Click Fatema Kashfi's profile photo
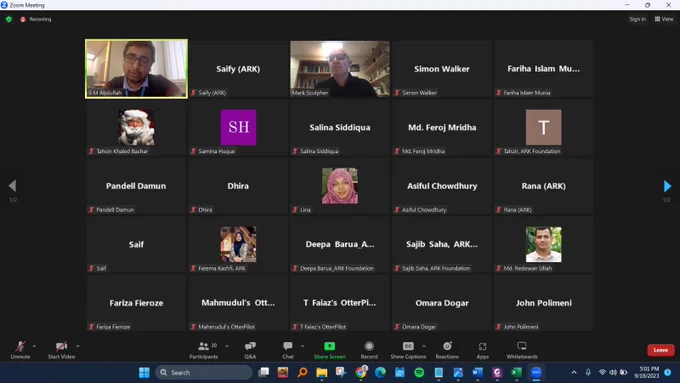This screenshot has height=383, width=680. point(238,244)
